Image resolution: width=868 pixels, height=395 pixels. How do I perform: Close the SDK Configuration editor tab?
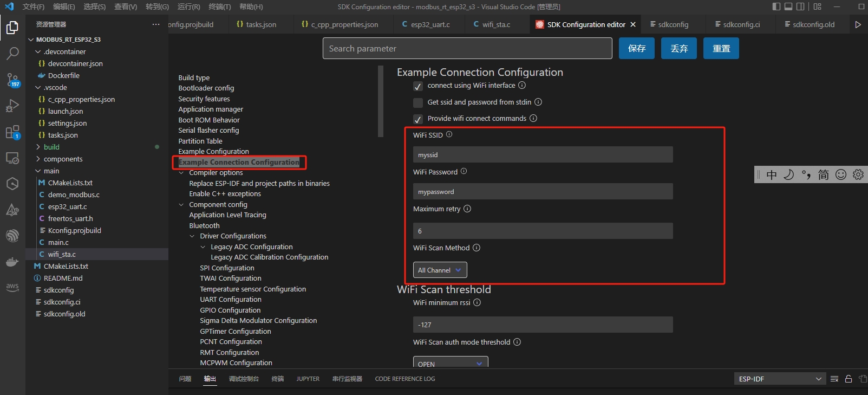633,24
